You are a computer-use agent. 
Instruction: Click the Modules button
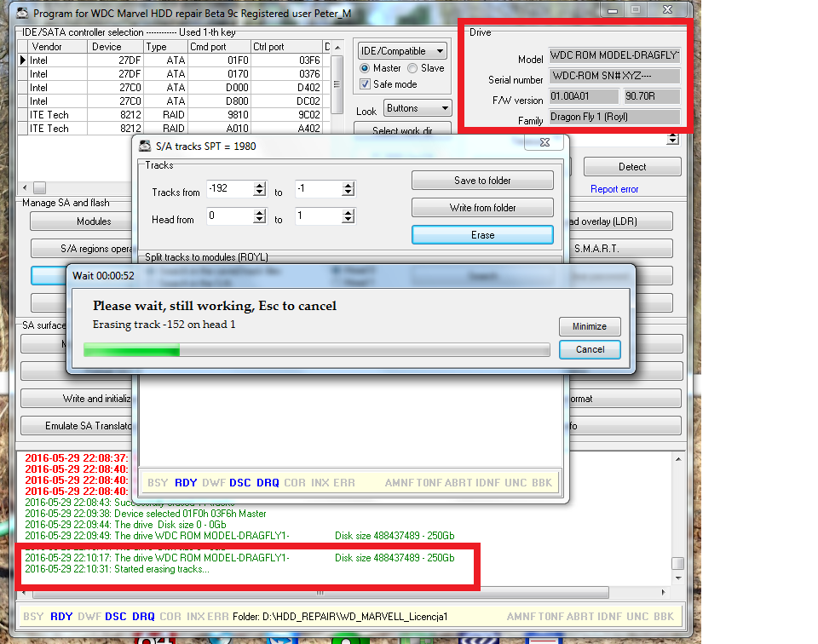[x=82, y=221]
